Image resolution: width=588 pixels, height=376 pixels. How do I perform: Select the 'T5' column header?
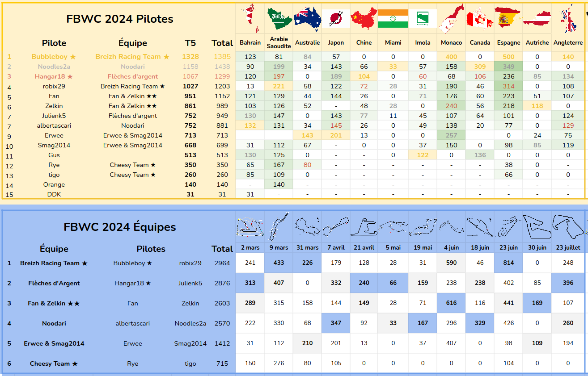(x=190, y=43)
